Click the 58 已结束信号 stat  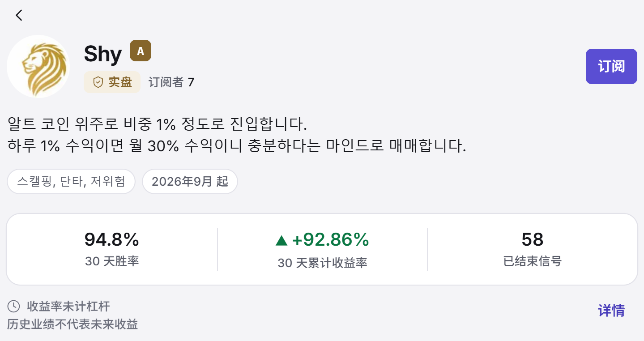(532, 249)
